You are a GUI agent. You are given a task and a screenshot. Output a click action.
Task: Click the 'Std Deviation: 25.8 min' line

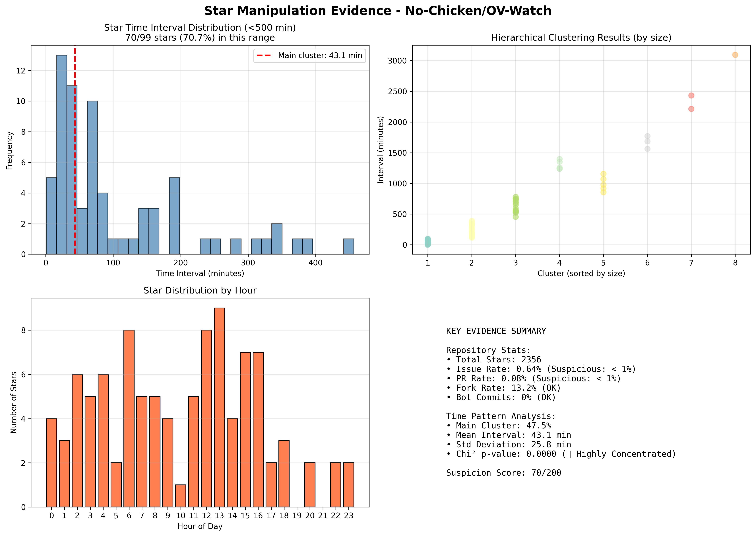tap(509, 445)
